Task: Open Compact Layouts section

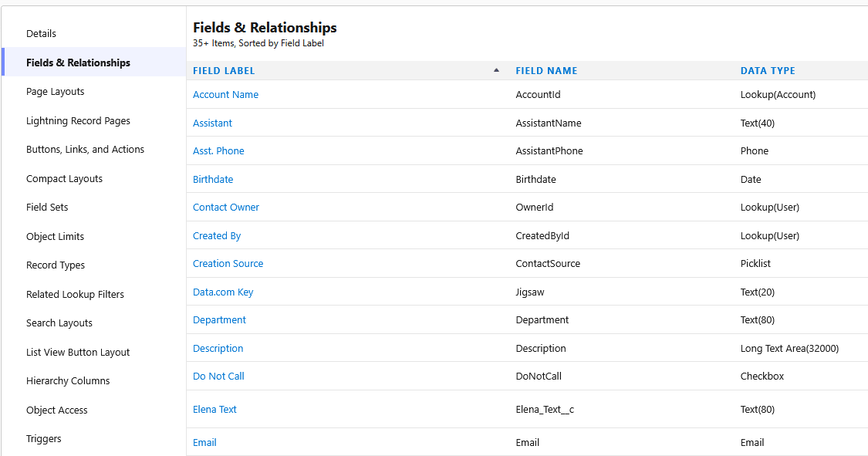Action: 64,179
